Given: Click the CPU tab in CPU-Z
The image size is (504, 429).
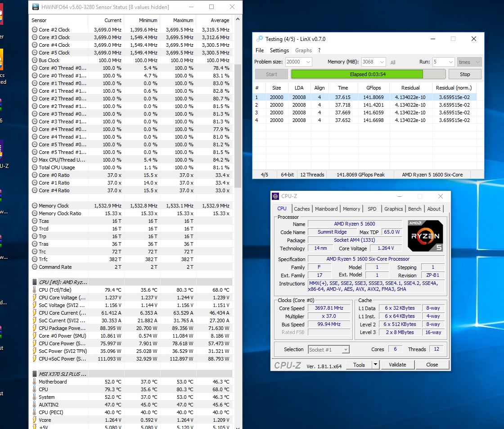Looking at the screenshot, I should pyautogui.click(x=282, y=208).
